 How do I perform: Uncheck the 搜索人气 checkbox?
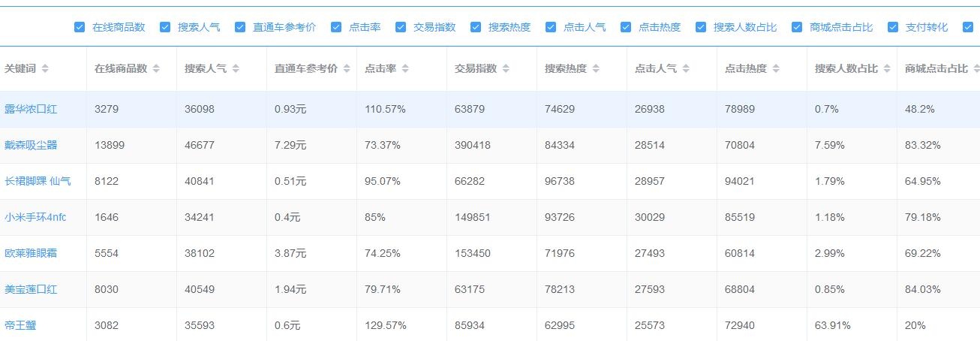[x=165, y=27]
